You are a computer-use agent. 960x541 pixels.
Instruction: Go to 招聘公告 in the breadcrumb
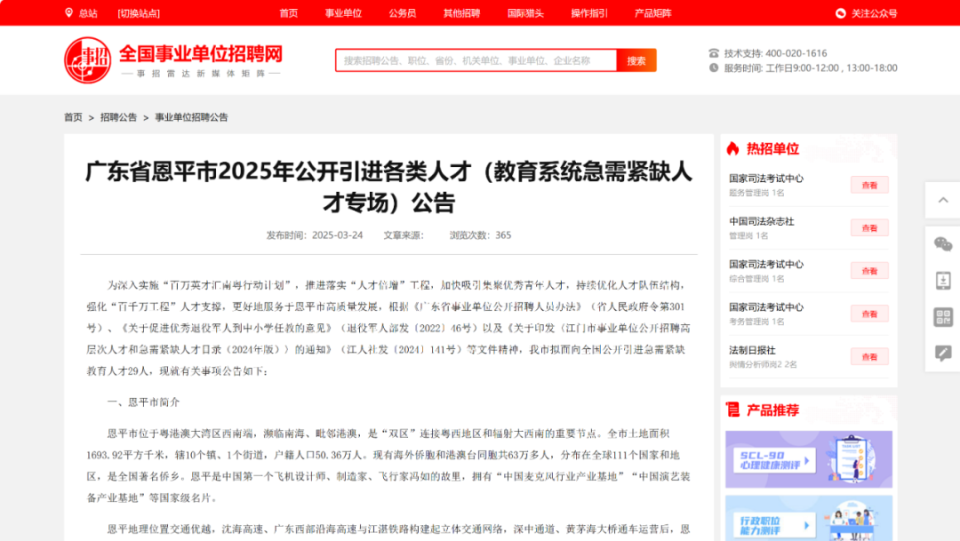pos(118,117)
